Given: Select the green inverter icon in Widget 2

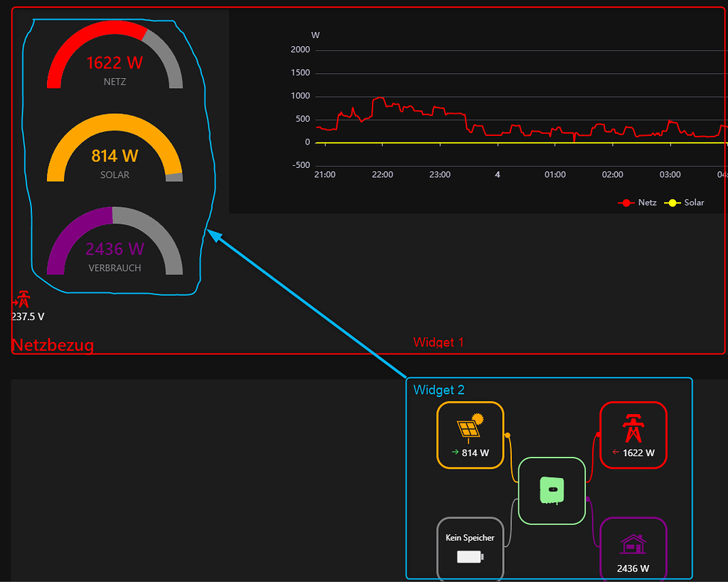Looking at the screenshot, I should tap(552, 490).
